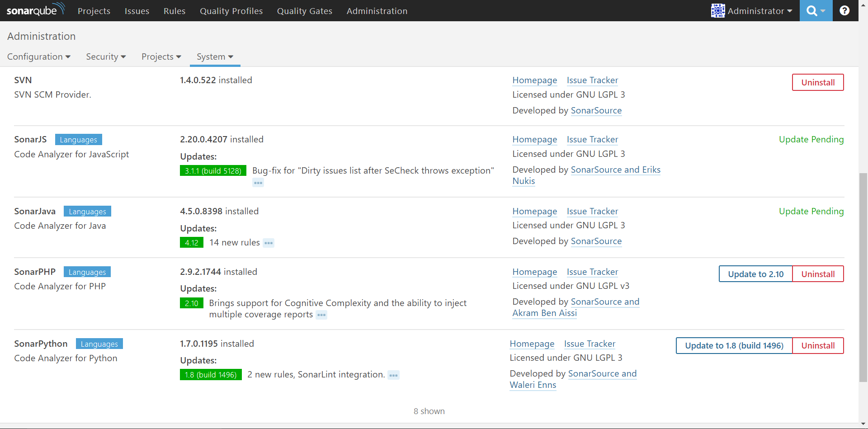Open SVN plugin Homepage link
Image resolution: width=868 pixels, height=429 pixels.
click(x=535, y=80)
